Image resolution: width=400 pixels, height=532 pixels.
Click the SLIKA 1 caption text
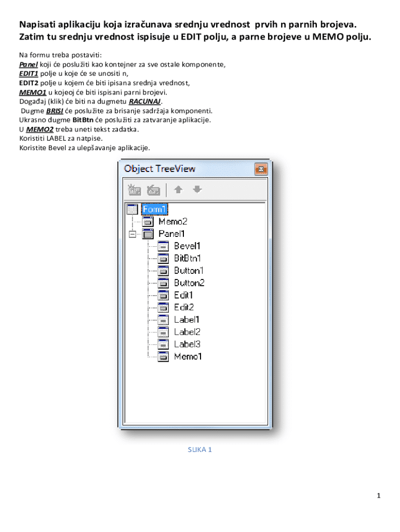199,450
